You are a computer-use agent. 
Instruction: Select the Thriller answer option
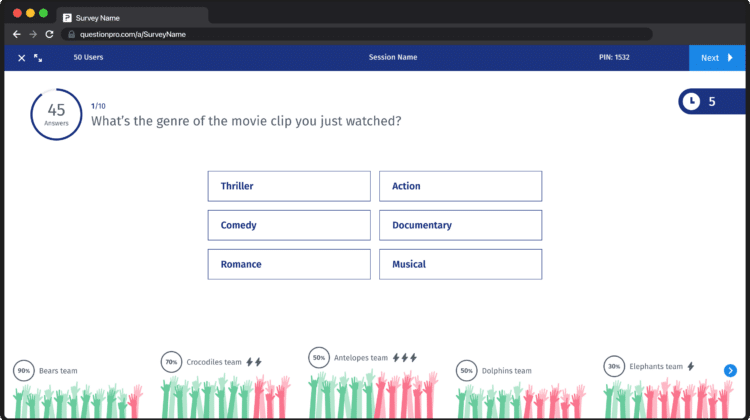289,186
